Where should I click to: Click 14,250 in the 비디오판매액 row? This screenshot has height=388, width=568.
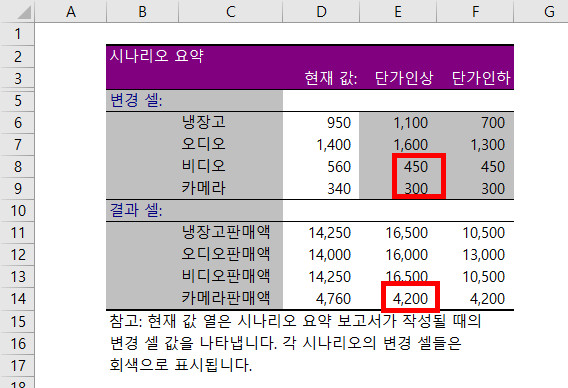[321, 277]
